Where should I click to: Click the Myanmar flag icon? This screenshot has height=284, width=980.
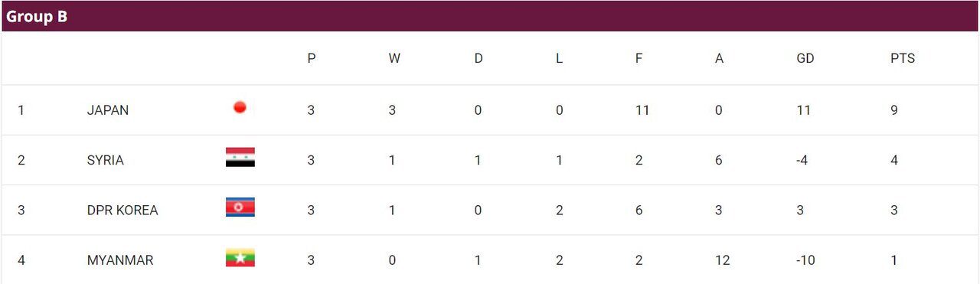[x=240, y=258]
